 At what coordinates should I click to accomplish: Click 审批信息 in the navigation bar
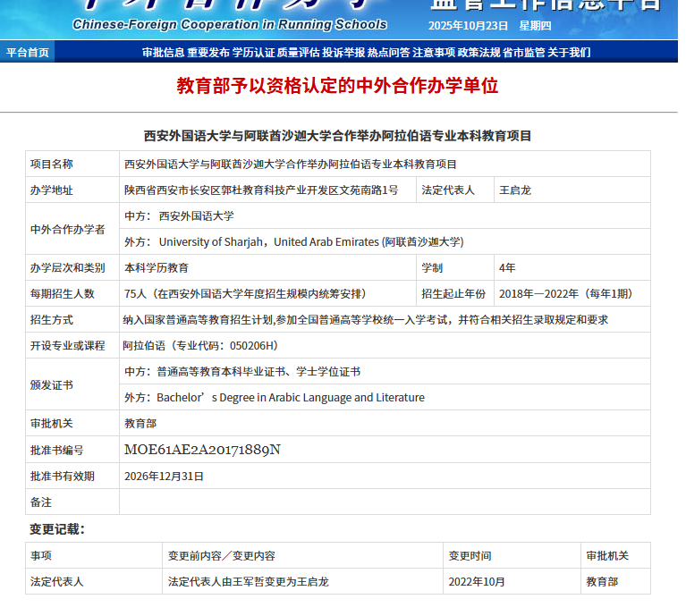coord(163,52)
